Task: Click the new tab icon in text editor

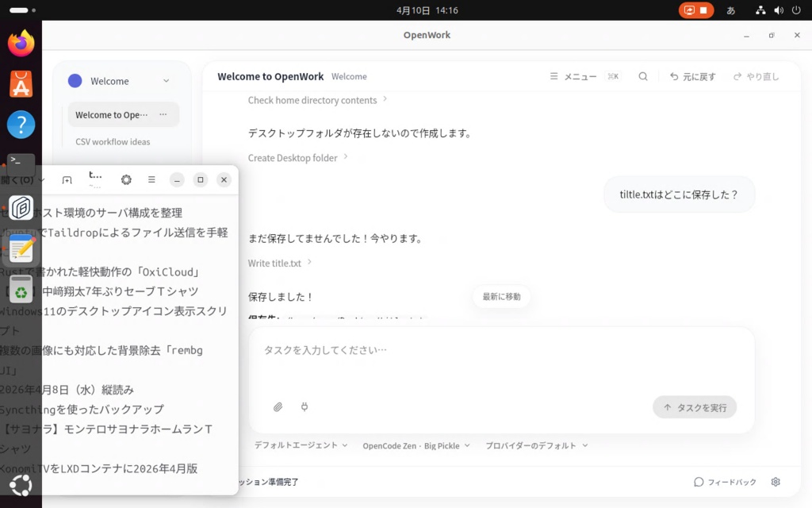Action: pyautogui.click(x=67, y=180)
